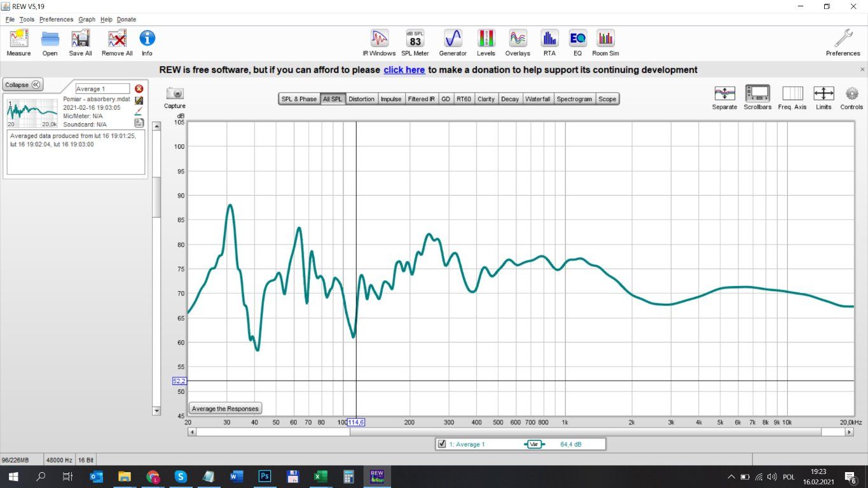This screenshot has height=488, width=868.
Task: Delete the Average 1 measurement (red X)
Action: [x=139, y=89]
